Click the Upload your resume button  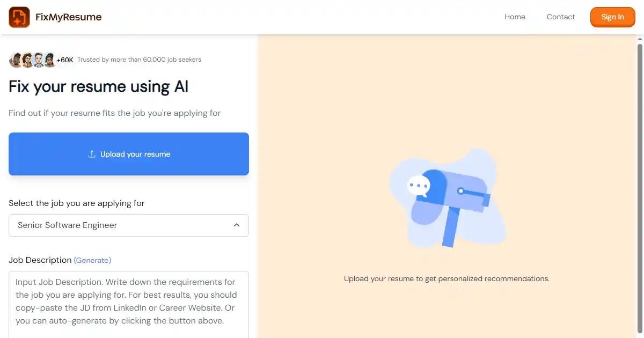coord(129,154)
